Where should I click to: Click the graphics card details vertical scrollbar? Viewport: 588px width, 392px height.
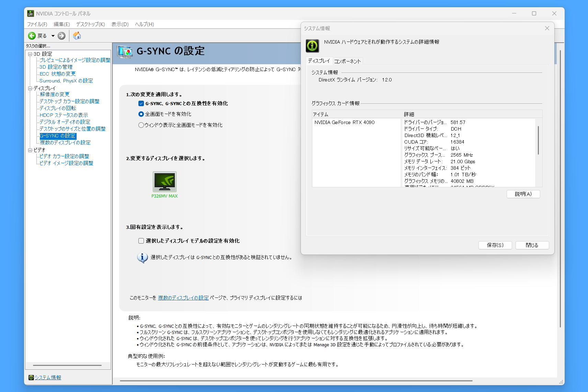(x=538, y=141)
